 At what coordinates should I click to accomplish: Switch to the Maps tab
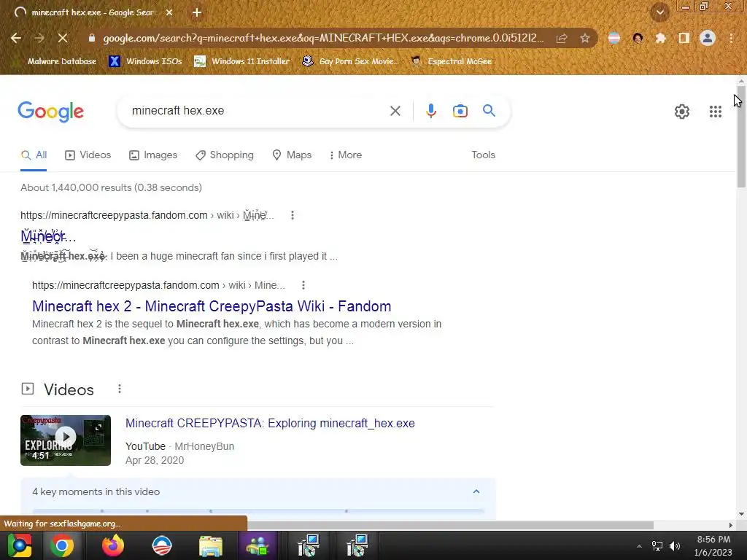point(292,155)
